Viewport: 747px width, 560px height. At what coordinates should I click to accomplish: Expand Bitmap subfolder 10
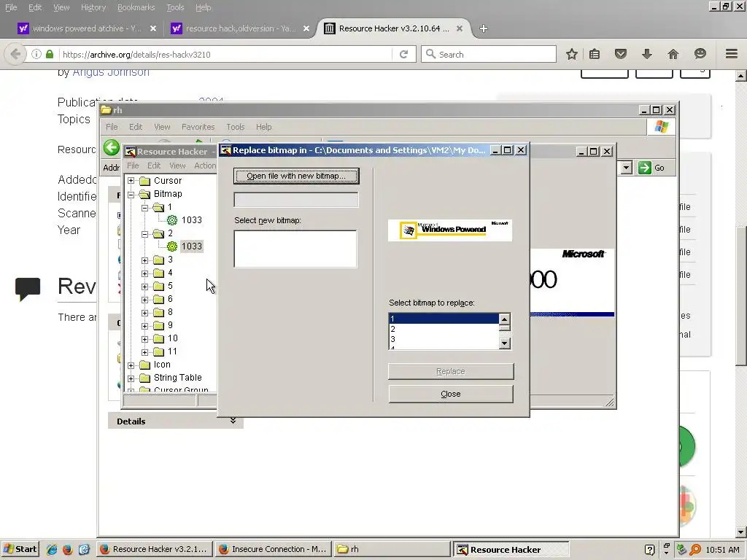click(x=145, y=338)
